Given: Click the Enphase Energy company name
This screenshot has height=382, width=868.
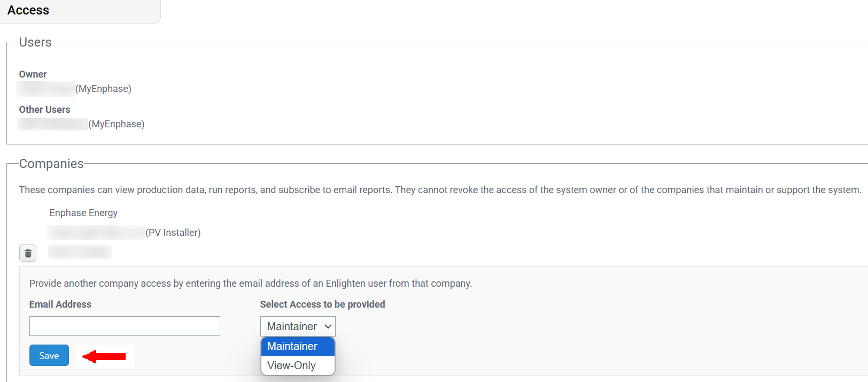Looking at the screenshot, I should click(83, 213).
